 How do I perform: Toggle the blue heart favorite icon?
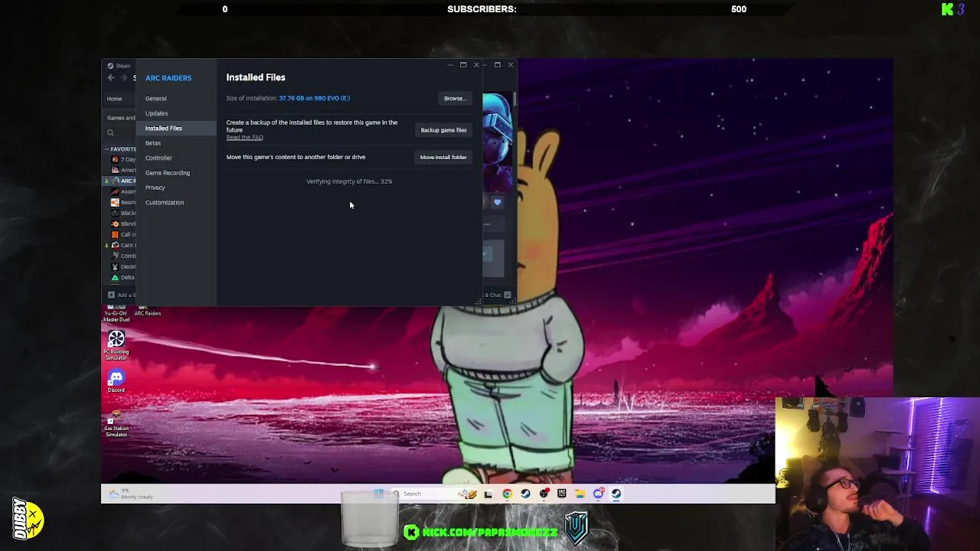(497, 202)
